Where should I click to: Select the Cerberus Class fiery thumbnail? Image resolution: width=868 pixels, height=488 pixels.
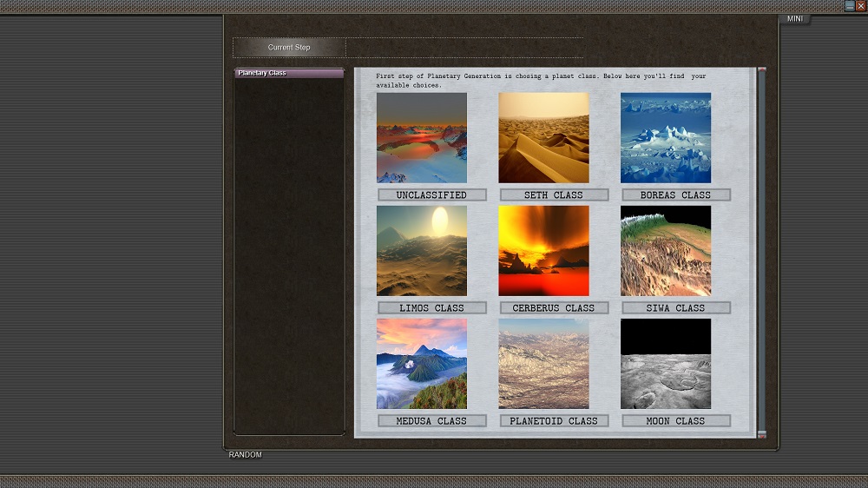coord(543,251)
